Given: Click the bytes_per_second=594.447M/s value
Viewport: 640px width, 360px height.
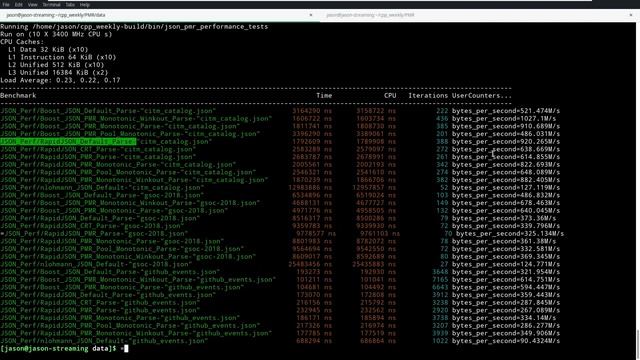Looking at the screenshot, I should (506, 287).
